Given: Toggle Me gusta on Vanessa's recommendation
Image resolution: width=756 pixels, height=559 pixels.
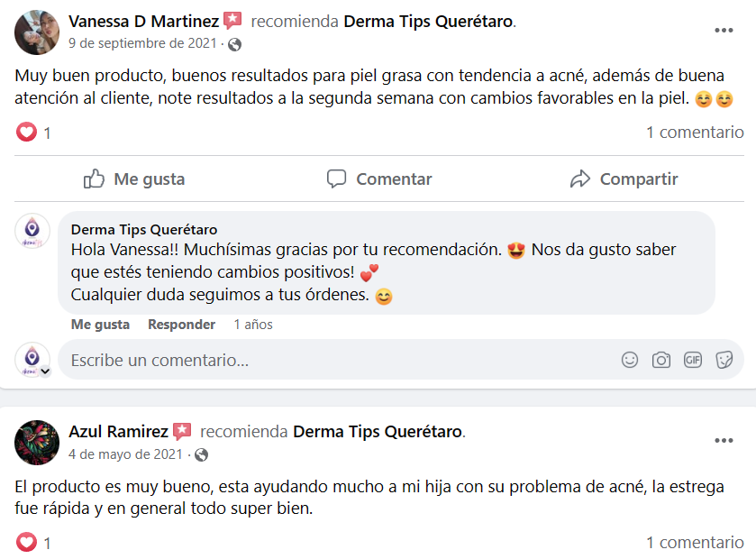Looking at the screenshot, I should tap(134, 179).
